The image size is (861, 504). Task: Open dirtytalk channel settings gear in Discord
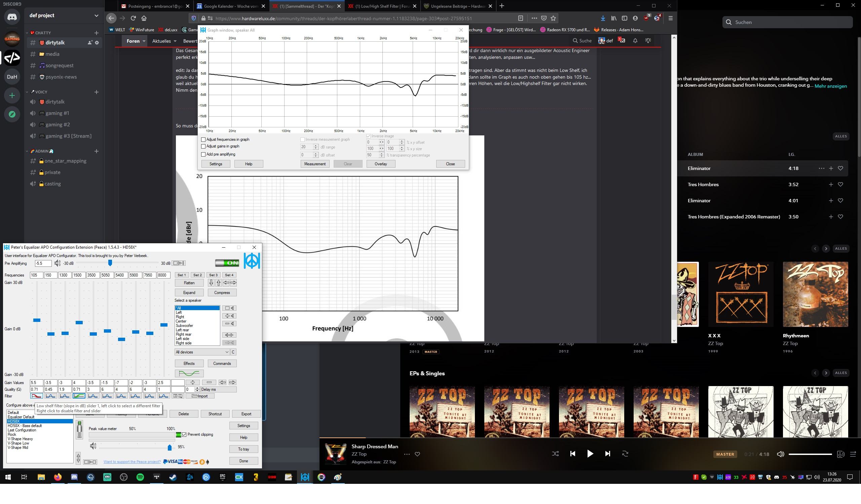click(x=97, y=43)
